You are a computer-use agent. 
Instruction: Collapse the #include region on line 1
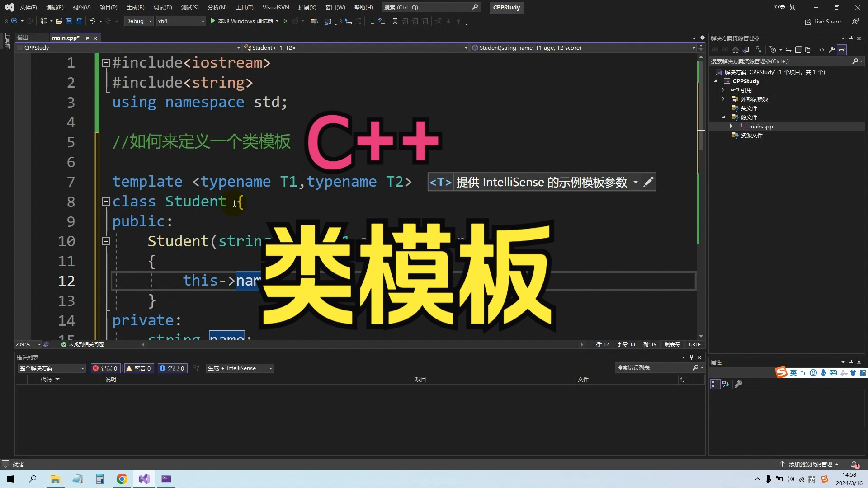tap(106, 63)
